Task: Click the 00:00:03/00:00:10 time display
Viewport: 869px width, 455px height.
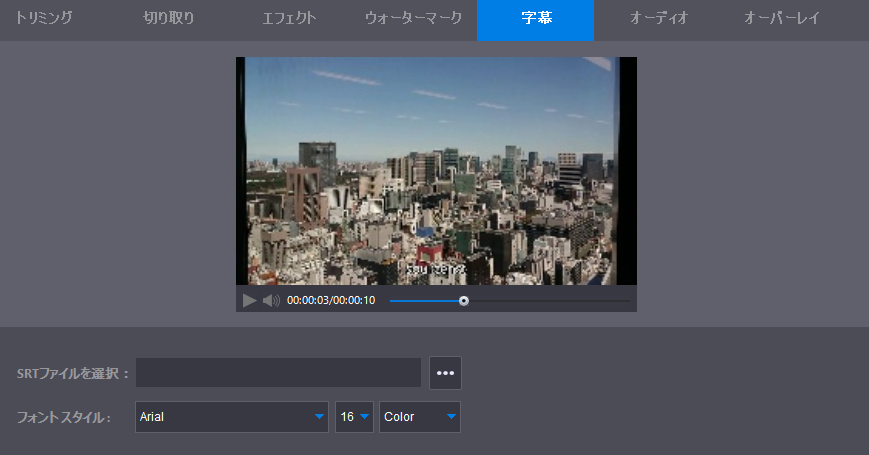Action: (331, 300)
